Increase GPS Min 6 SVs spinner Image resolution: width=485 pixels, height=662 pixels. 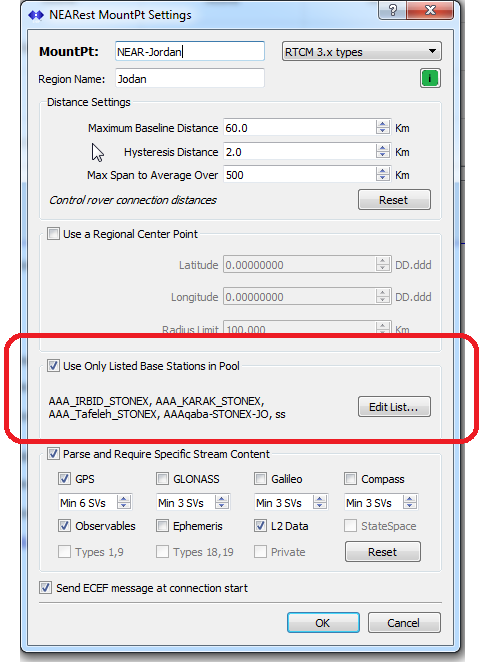[124, 499]
